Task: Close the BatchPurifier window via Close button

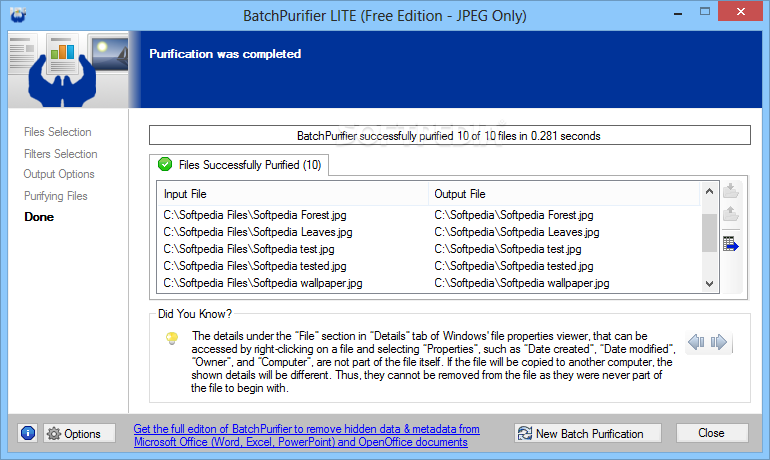Action: [712, 433]
